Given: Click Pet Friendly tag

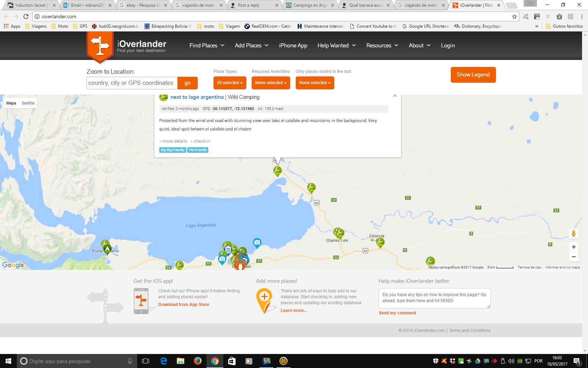Looking at the screenshot, I should coord(198,150).
